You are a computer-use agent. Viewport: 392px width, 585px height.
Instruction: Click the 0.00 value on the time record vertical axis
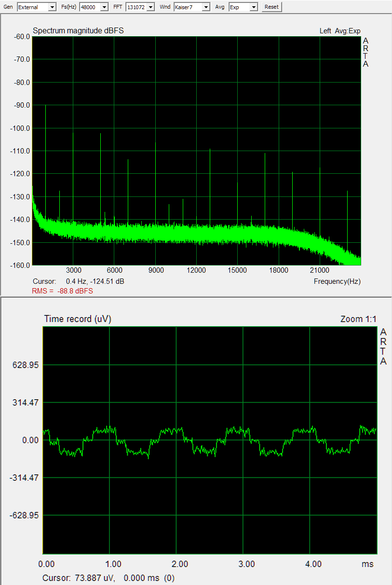[x=30, y=440]
